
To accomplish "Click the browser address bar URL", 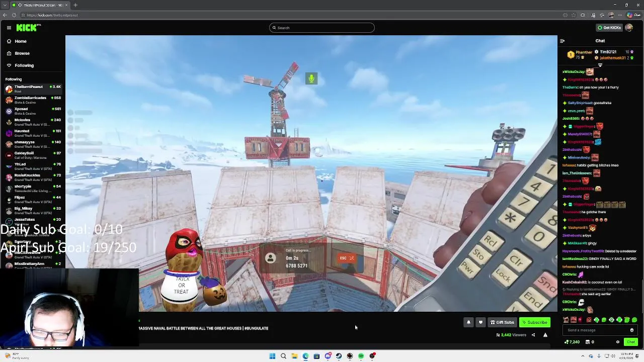I will 52,15.
